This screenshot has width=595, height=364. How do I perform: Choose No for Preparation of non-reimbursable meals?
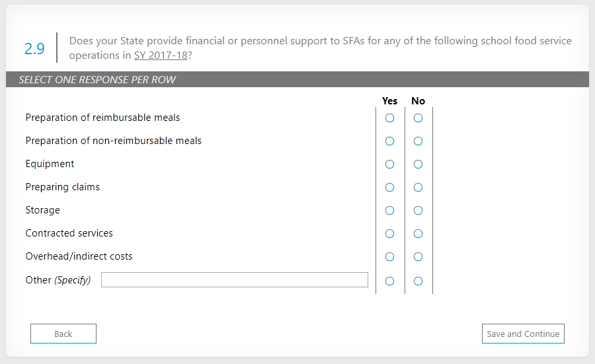[x=418, y=141]
